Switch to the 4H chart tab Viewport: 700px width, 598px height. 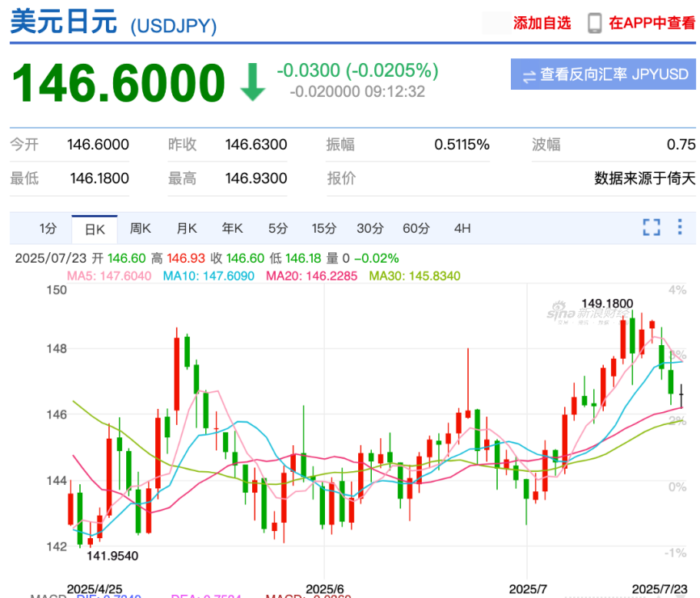pos(462,229)
